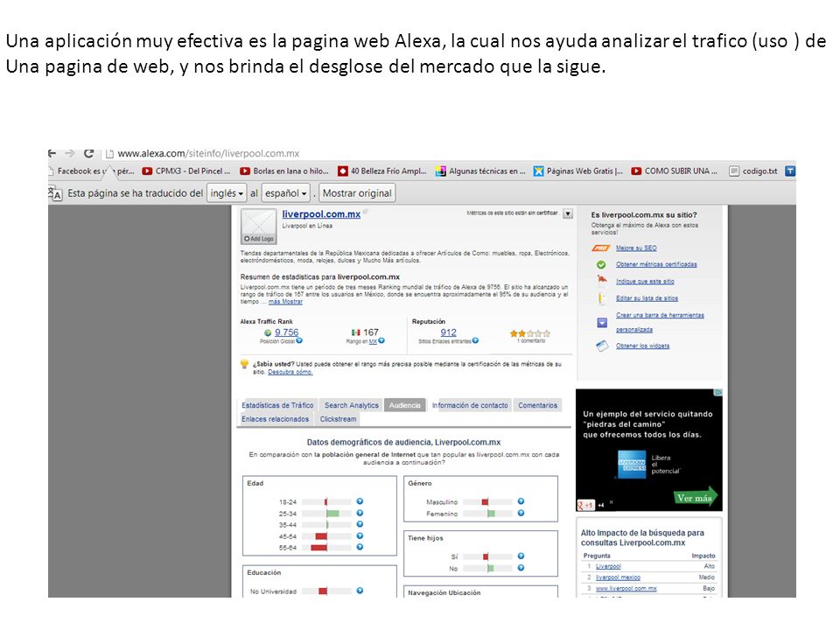Open the Algunas técnicas en bookmark
This screenshot has height=630, width=840.
(x=480, y=171)
